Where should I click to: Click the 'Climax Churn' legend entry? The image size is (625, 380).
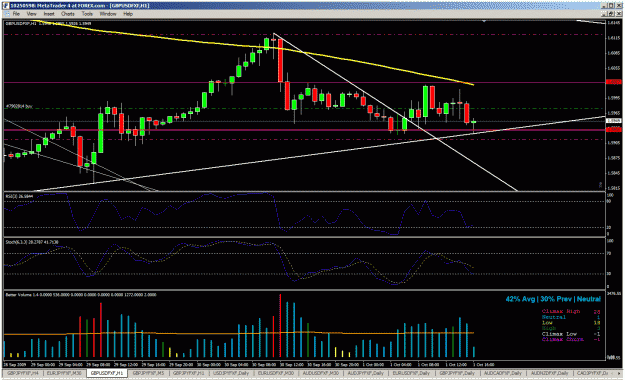click(x=562, y=339)
